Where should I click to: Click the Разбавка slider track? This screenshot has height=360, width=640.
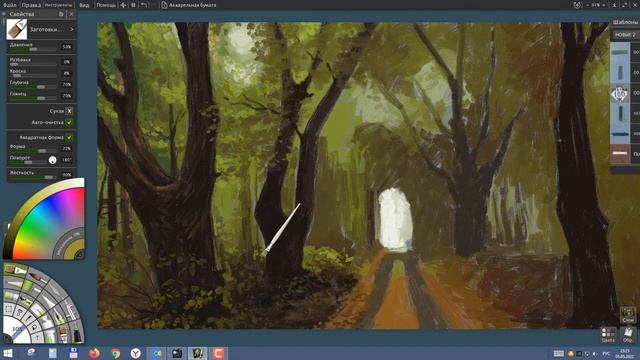[33, 64]
